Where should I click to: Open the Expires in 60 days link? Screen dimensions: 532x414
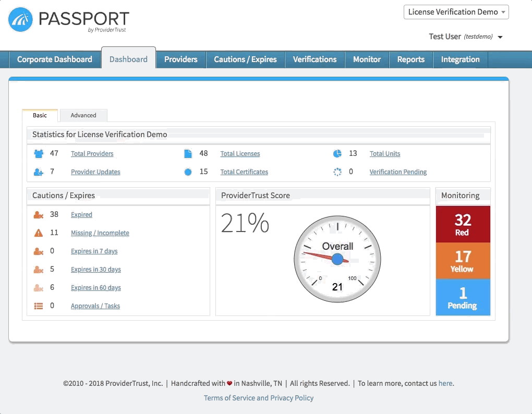click(x=95, y=288)
